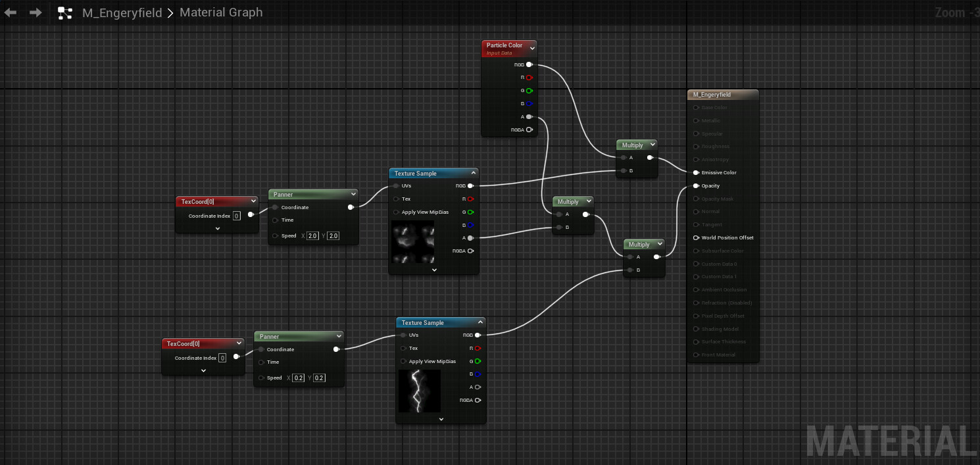Click input pin A of the Multiply feeding Emissive Color
Image resolution: width=980 pixels, height=465 pixels.
click(623, 158)
